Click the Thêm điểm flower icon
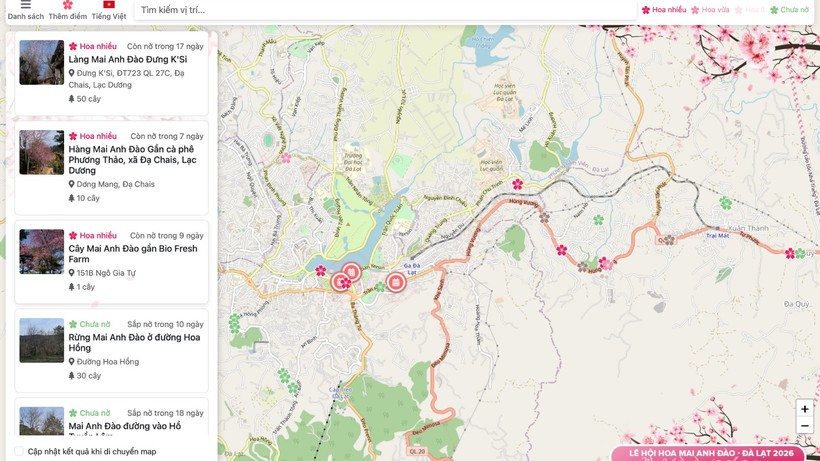The width and height of the screenshot is (820, 461). click(x=67, y=6)
